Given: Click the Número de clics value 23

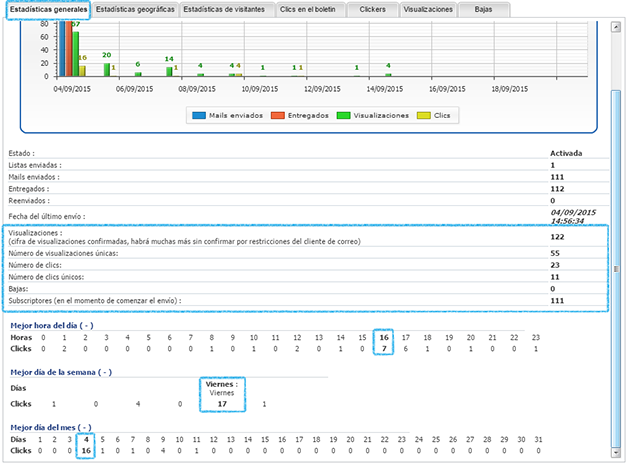Looking at the screenshot, I should click(x=555, y=265).
